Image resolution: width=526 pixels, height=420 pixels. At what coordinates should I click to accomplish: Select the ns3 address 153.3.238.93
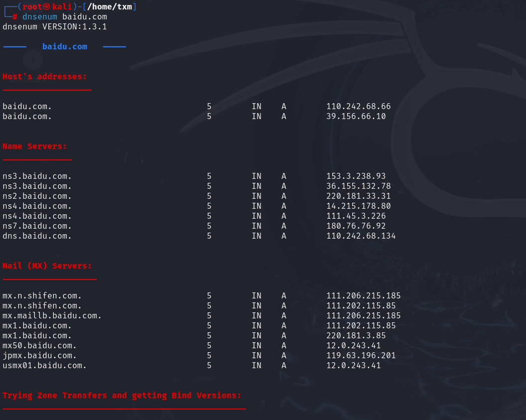point(356,176)
